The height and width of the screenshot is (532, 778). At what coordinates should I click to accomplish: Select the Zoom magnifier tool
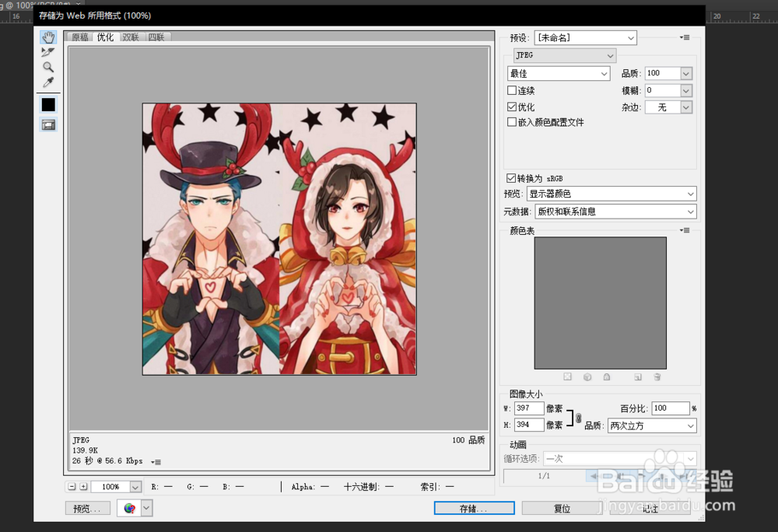(x=48, y=67)
